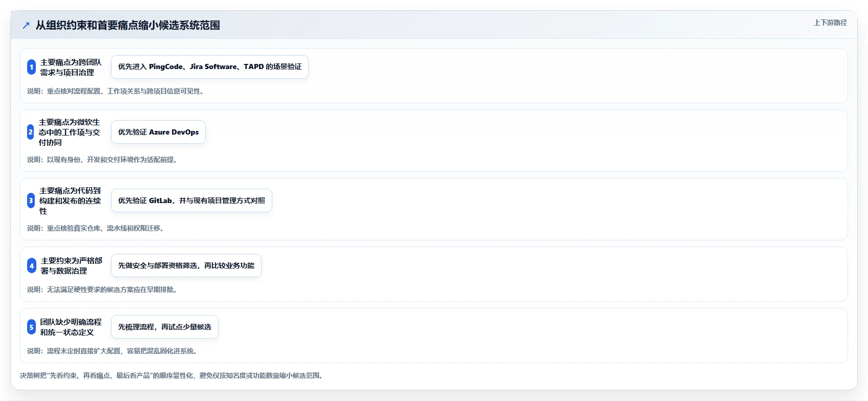Select 主要痛点为微软生态中的工作项与交付协同 condition
Viewport: 868px width, 401px height.
(x=70, y=132)
